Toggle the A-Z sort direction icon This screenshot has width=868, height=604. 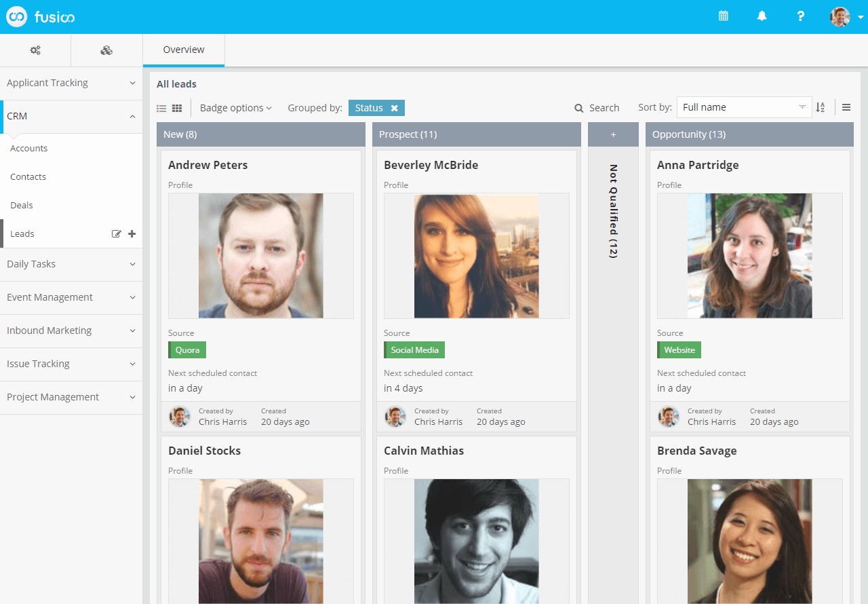(821, 107)
